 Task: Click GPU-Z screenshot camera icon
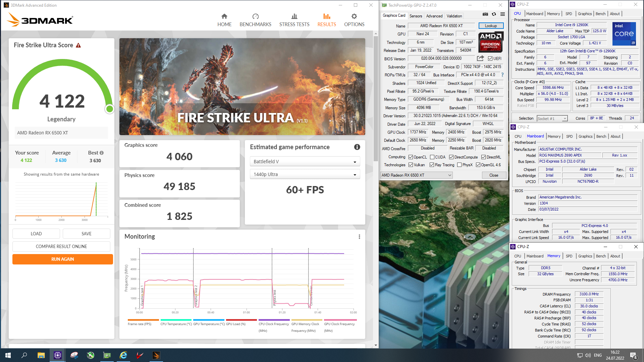tap(485, 14)
